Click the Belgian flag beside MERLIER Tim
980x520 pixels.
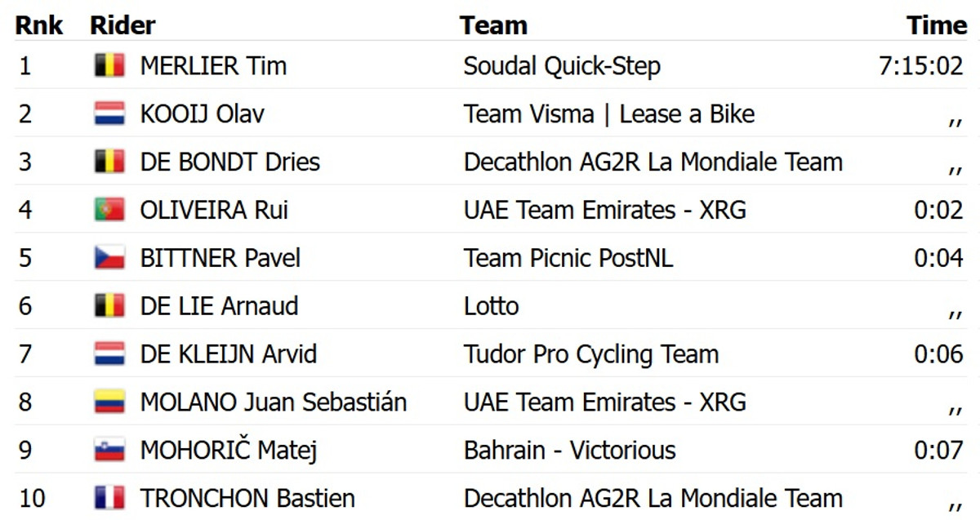click(x=109, y=66)
